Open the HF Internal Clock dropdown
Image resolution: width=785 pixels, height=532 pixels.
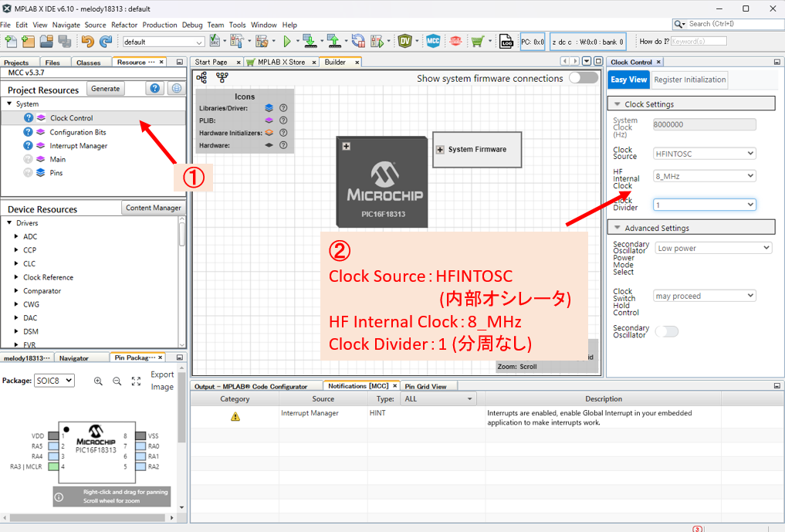[704, 176]
